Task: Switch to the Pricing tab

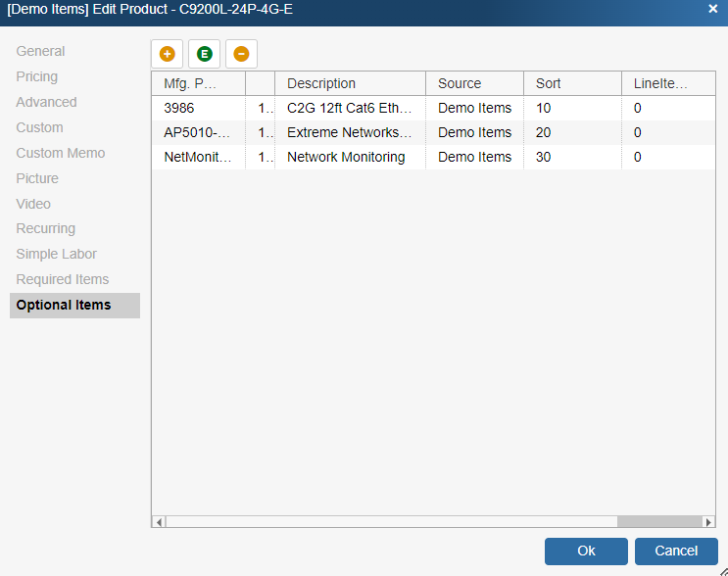Action: (x=36, y=76)
